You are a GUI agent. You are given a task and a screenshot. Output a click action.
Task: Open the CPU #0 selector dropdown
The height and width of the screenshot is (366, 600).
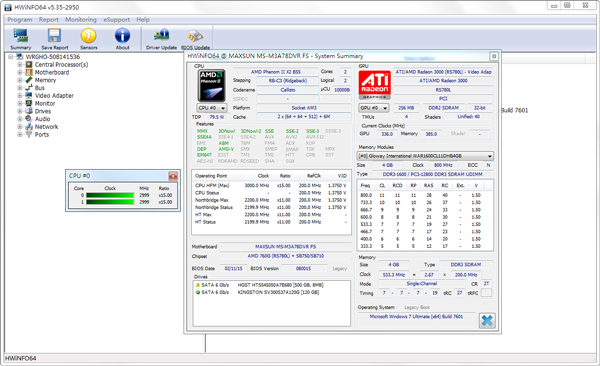212,108
